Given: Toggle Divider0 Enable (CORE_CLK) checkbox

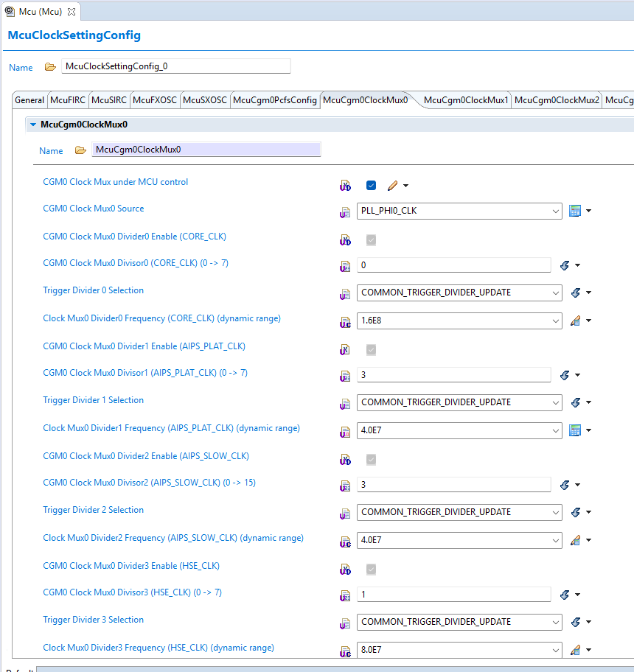Looking at the screenshot, I should [x=372, y=240].
